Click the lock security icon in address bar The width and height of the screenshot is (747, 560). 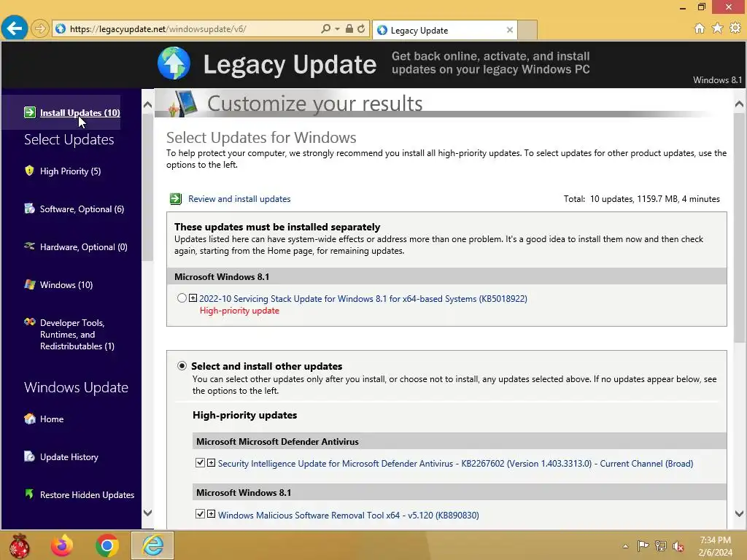coord(349,29)
